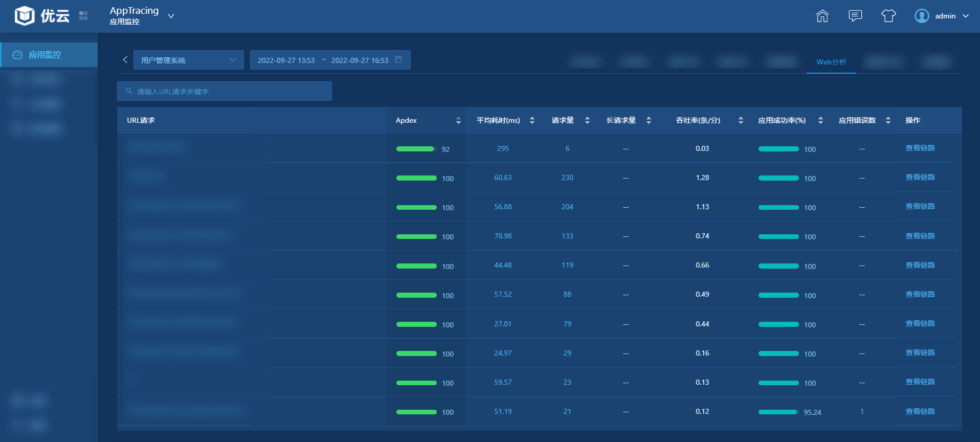Screen dimensions: 980x442
Task: Click the search magnifier icon
Action: (x=129, y=91)
